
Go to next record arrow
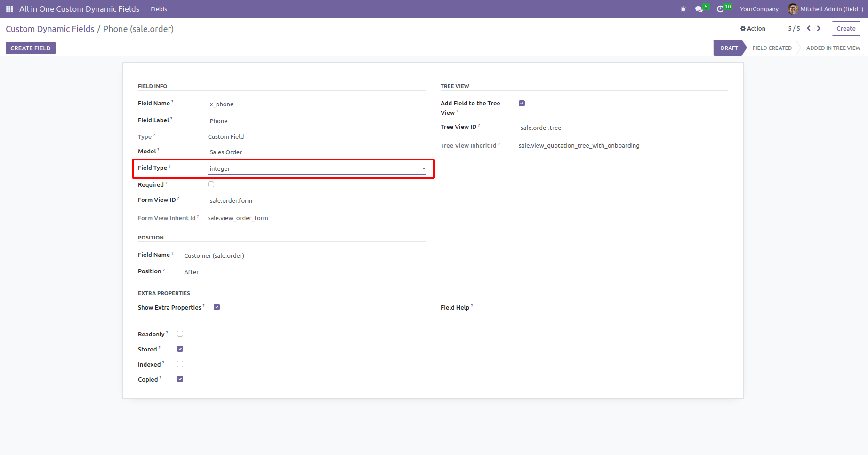[x=819, y=28]
